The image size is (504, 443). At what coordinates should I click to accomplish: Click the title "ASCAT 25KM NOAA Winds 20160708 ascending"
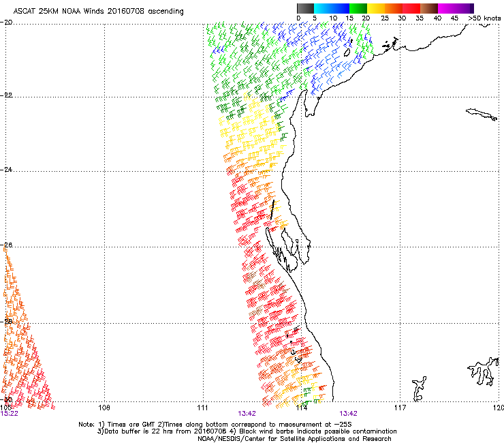[98, 12]
